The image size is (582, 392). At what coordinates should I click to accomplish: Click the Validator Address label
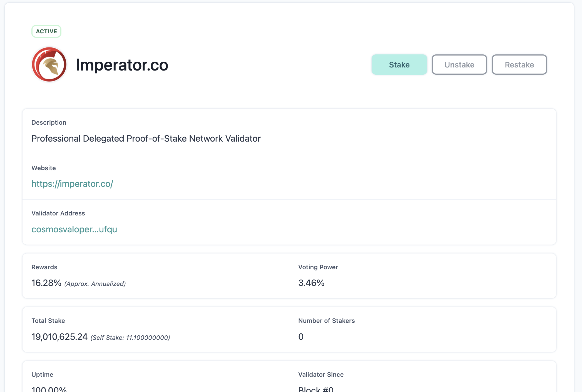pos(58,213)
